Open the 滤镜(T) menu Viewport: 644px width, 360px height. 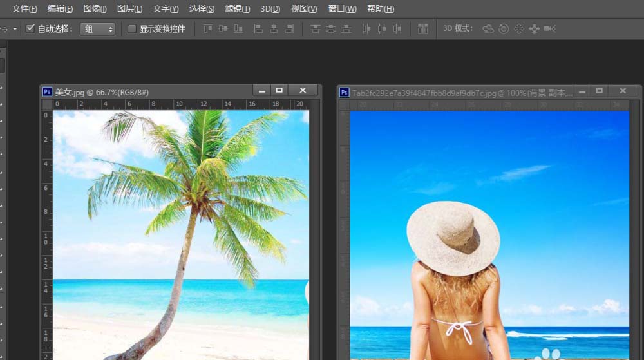(237, 9)
